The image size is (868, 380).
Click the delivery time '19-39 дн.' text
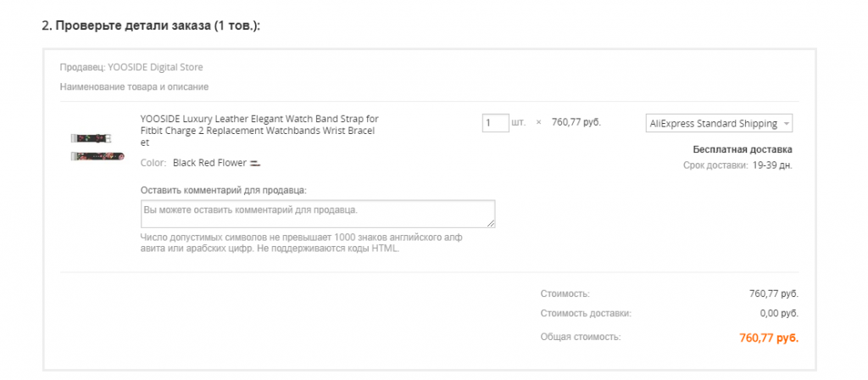[772, 165]
